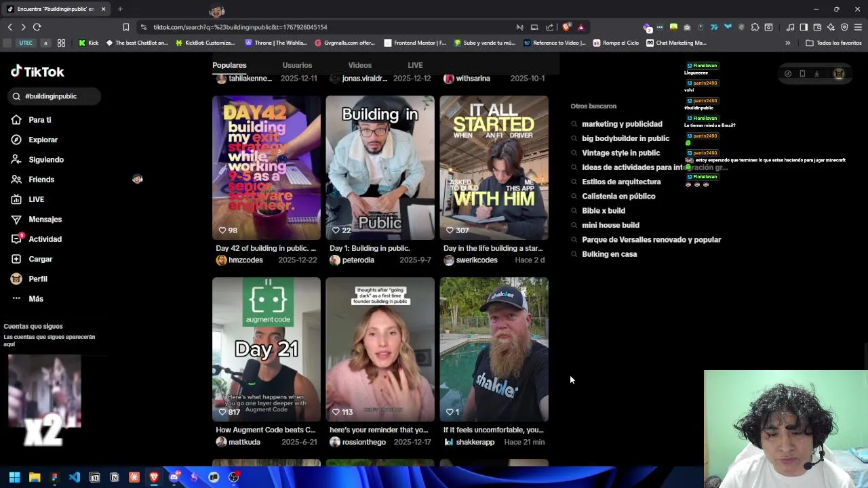
Task: Go back in browser history
Action: pos(9,27)
